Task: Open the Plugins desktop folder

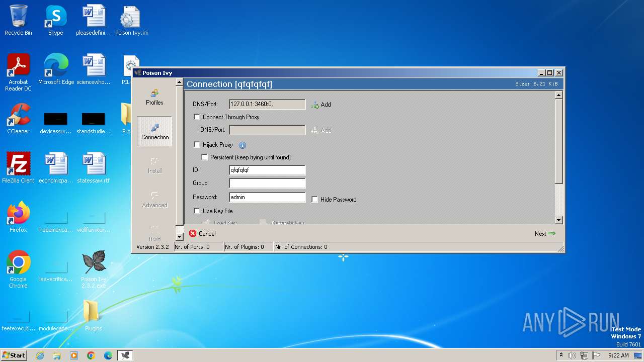Action: tap(93, 315)
